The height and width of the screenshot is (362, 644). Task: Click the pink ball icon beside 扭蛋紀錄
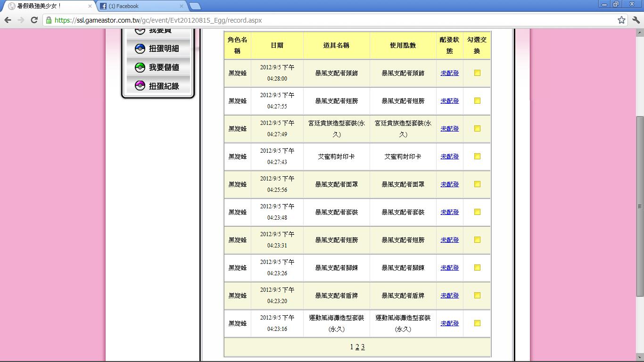point(140,86)
